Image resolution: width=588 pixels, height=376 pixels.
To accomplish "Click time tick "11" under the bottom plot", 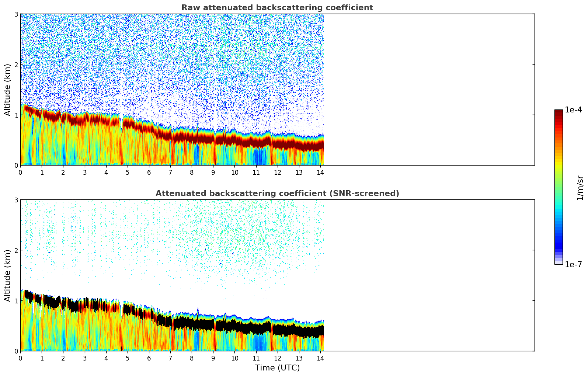I will coord(256,358).
